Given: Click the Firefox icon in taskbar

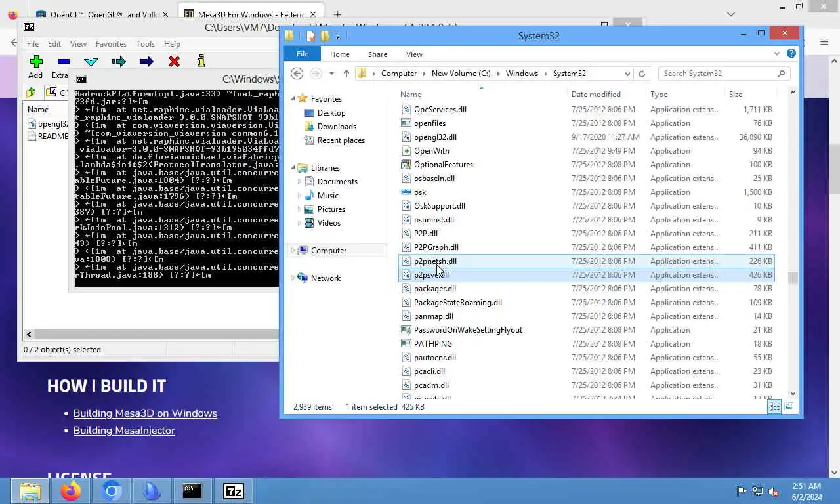Looking at the screenshot, I should [71, 491].
